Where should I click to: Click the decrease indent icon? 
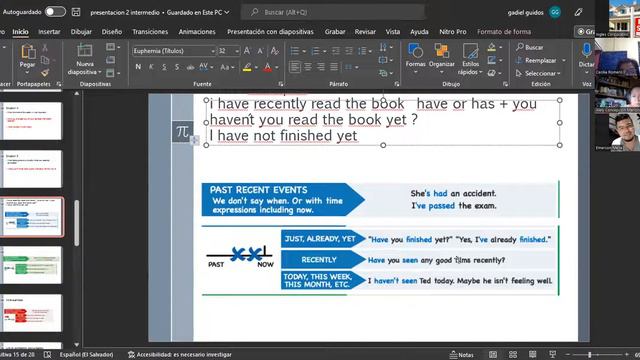click(x=336, y=51)
